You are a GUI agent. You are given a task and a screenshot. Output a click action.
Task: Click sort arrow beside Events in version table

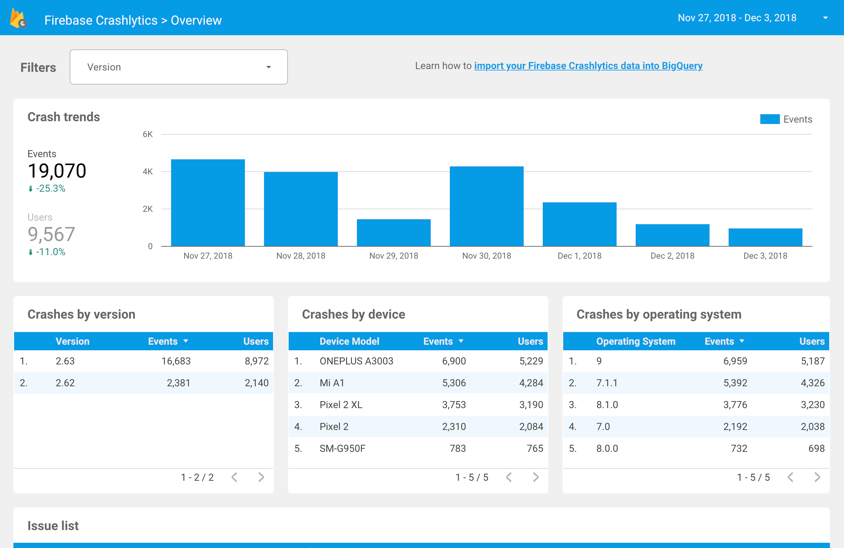pos(186,342)
